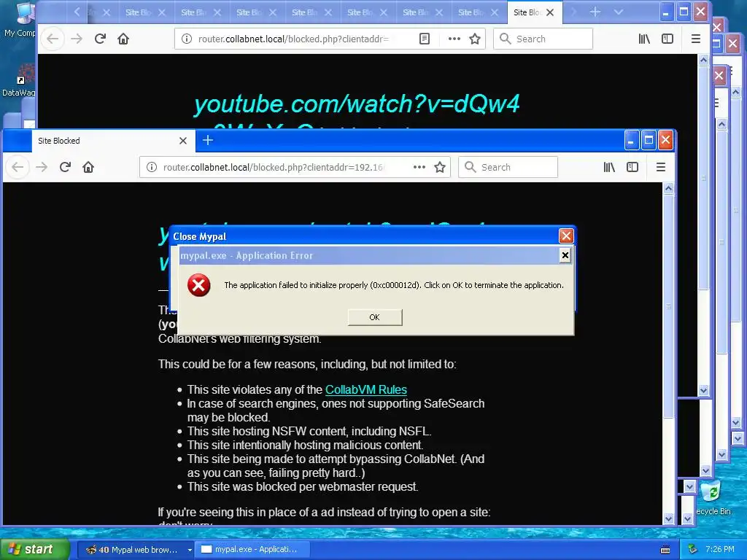Open the Start menu
The image size is (747, 560).
point(34,549)
